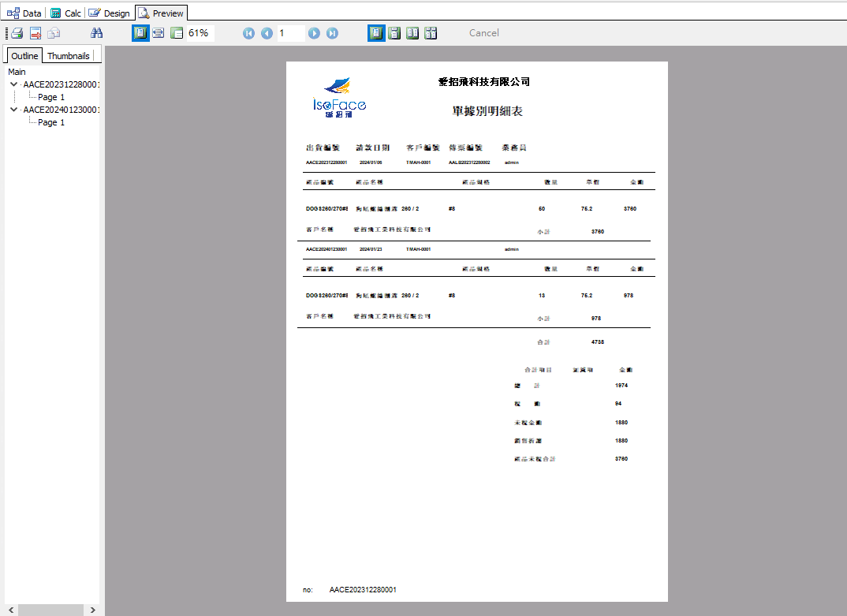Screen dimensions: 847x616
Task: Click the zoom 100% page icon
Action: click(177, 33)
